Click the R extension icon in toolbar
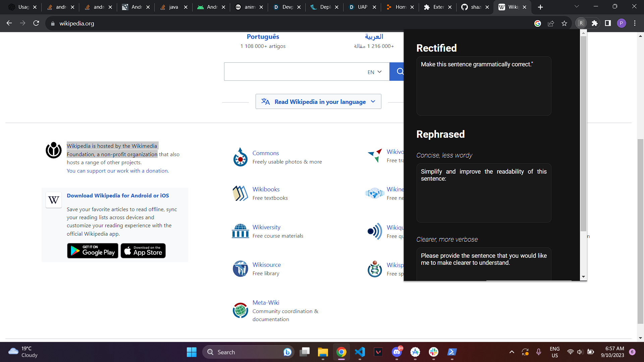Screen dimensions: 644x362 (x=581, y=23)
